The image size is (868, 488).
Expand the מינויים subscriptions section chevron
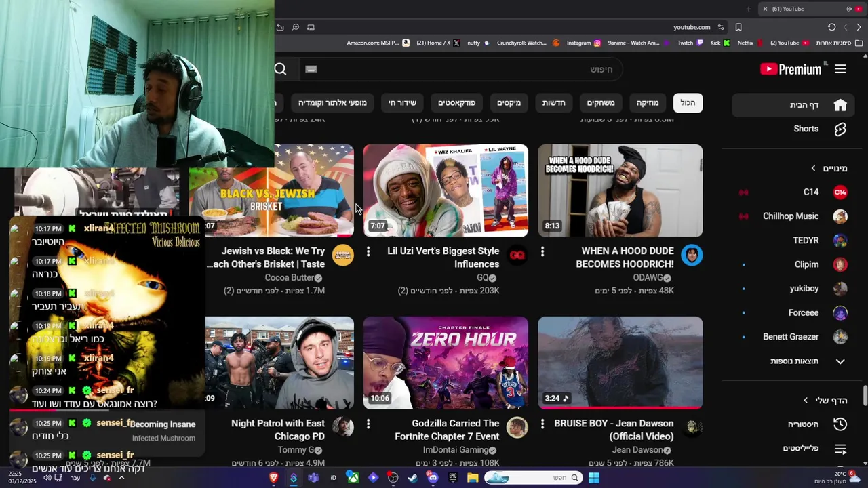(813, 168)
